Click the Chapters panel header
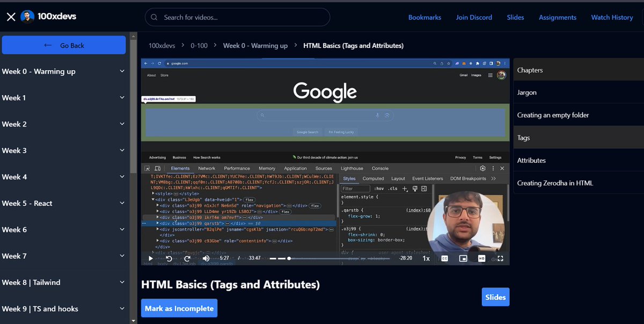This screenshot has width=644, height=324. click(579, 70)
